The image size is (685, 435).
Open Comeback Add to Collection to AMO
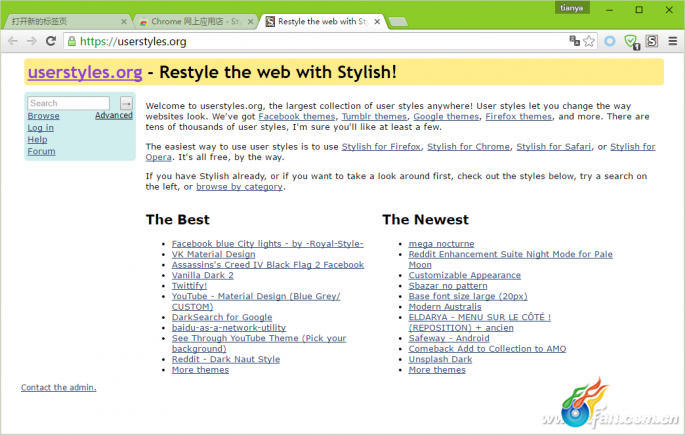[487, 349]
